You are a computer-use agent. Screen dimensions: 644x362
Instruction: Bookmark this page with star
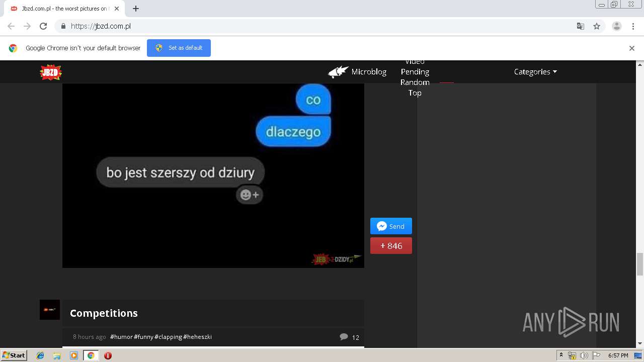click(x=597, y=26)
